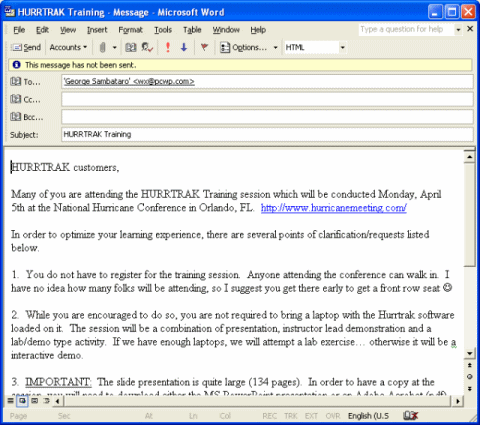This screenshot has width=480, height=425.
Task: Open the File menu
Action: (19, 30)
